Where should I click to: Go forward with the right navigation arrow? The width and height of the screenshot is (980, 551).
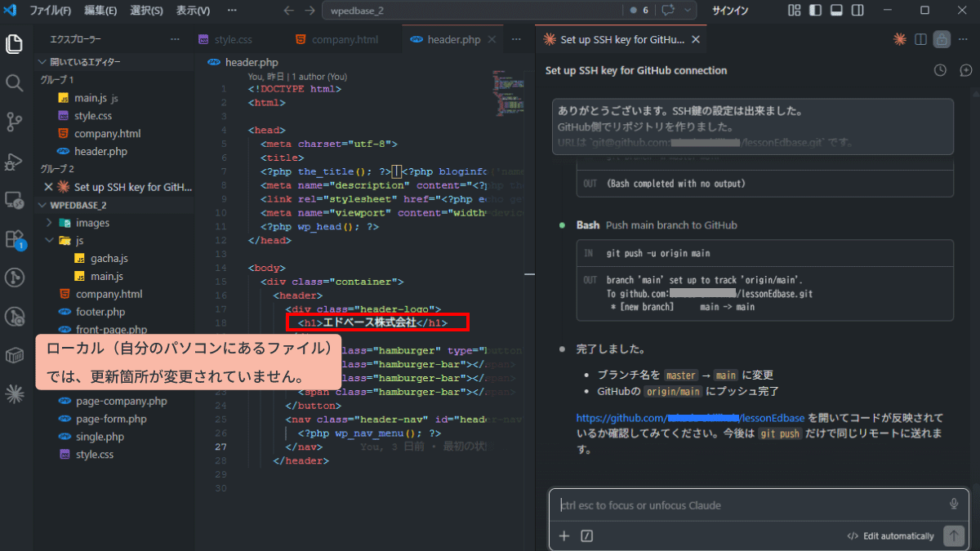click(309, 11)
